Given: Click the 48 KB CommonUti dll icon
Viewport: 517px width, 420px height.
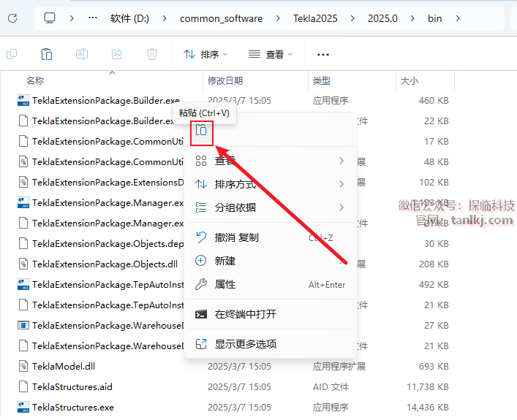Looking at the screenshot, I should (x=23, y=161).
